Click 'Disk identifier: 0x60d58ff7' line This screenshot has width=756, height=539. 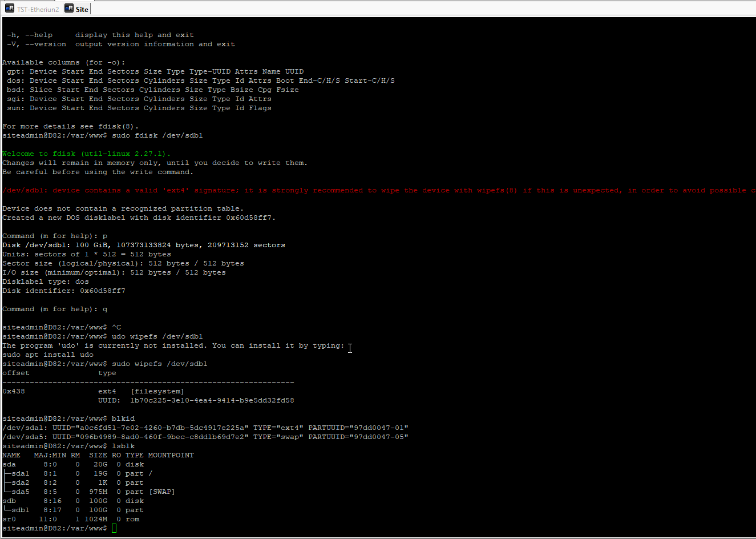(64, 291)
